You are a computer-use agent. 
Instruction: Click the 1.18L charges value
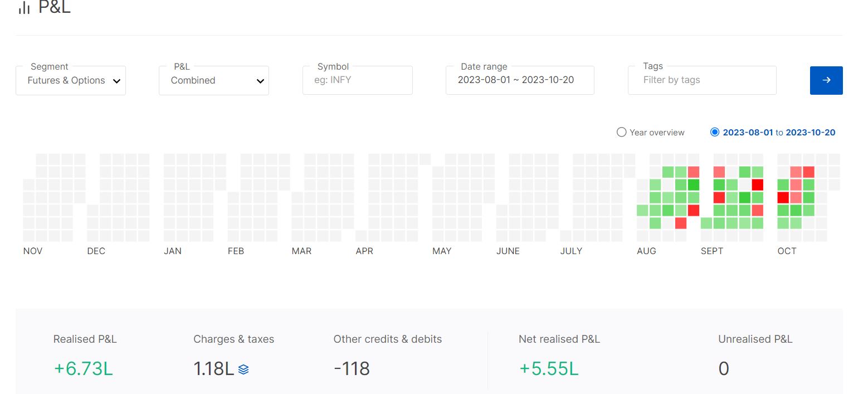214,369
